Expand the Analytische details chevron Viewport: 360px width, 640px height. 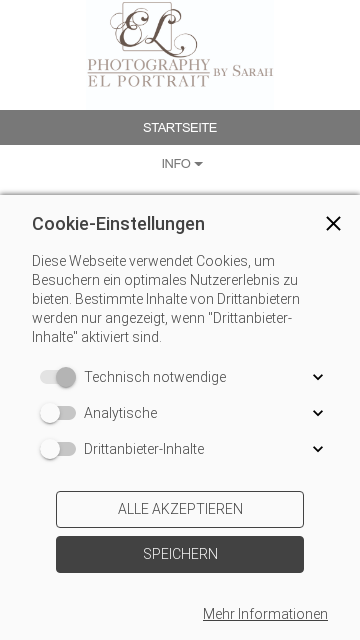point(318,413)
